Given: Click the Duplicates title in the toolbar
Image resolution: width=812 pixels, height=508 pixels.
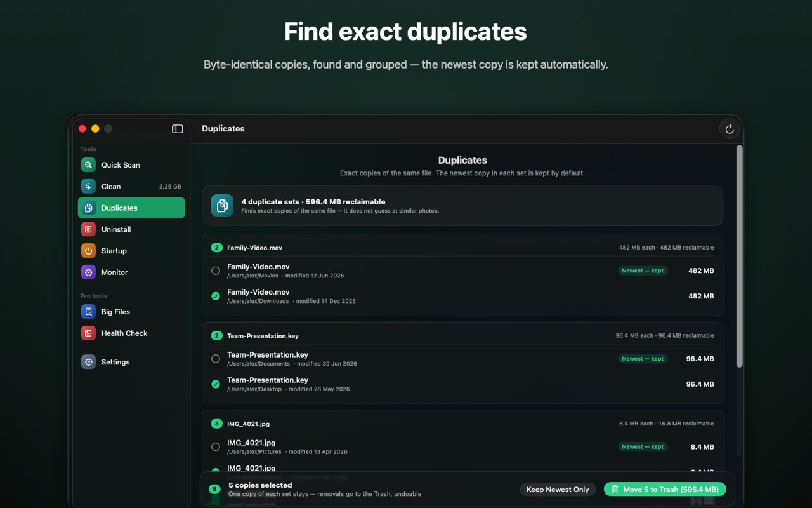Looking at the screenshot, I should coord(223,129).
